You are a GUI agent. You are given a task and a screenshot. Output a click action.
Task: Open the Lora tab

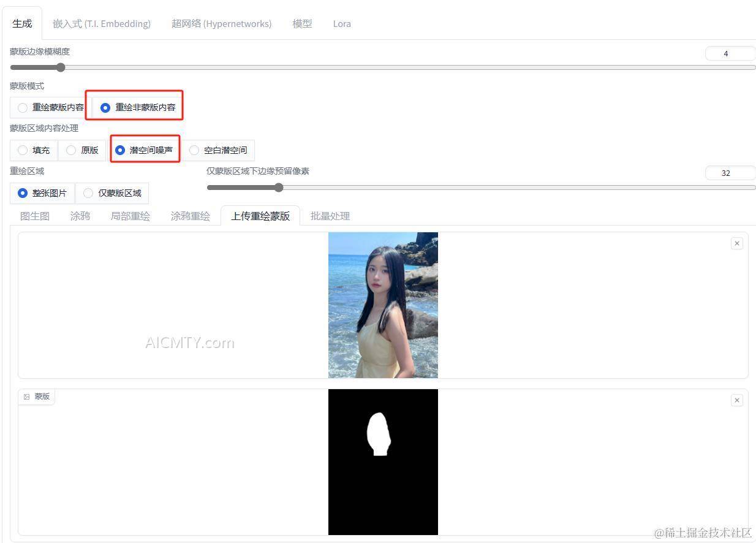(x=342, y=23)
